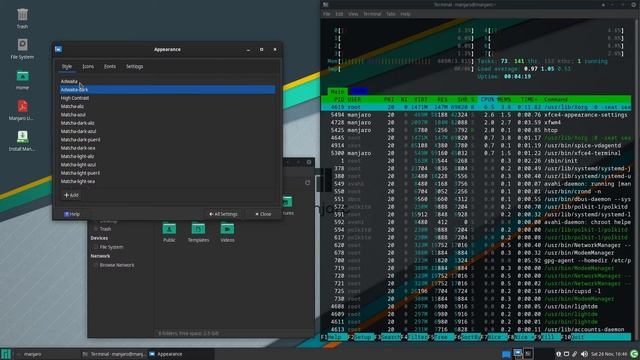Switch to the Style tab
The height and width of the screenshot is (360, 640).
[67, 66]
